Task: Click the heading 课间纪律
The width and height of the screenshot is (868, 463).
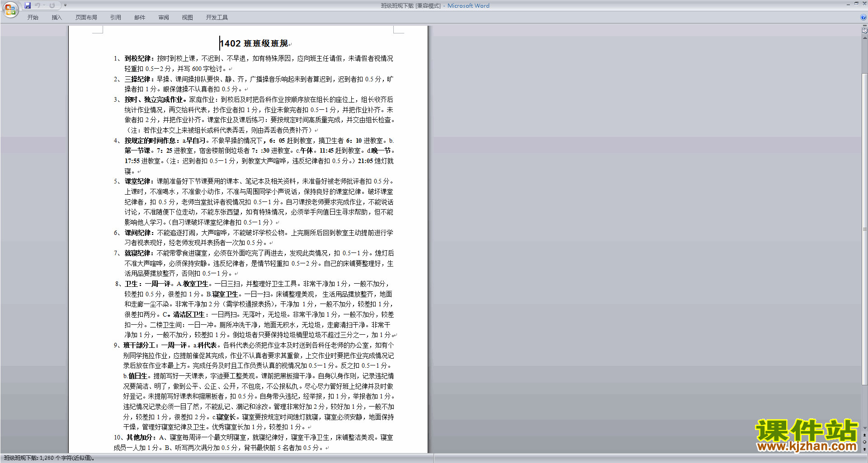Action: click(137, 233)
